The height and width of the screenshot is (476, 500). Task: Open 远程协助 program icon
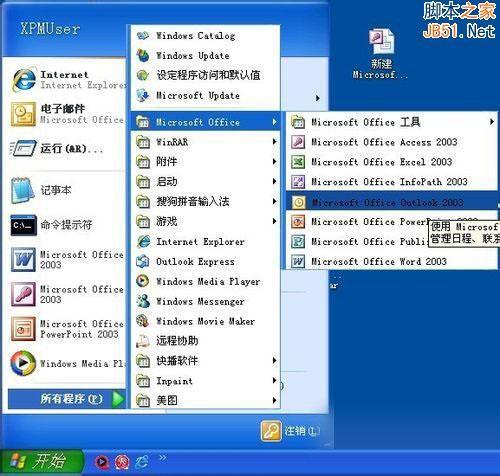pos(143,341)
